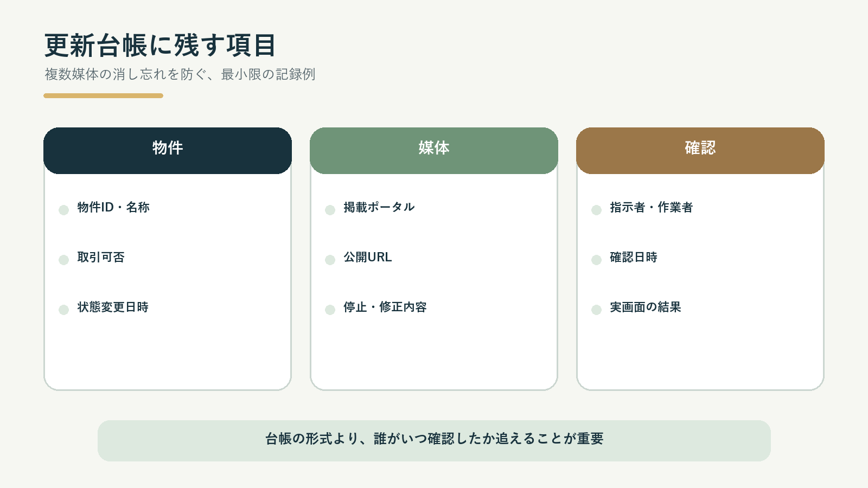Click the title 更新台帳に残す項目
The height and width of the screenshot is (488, 868).
click(161, 45)
